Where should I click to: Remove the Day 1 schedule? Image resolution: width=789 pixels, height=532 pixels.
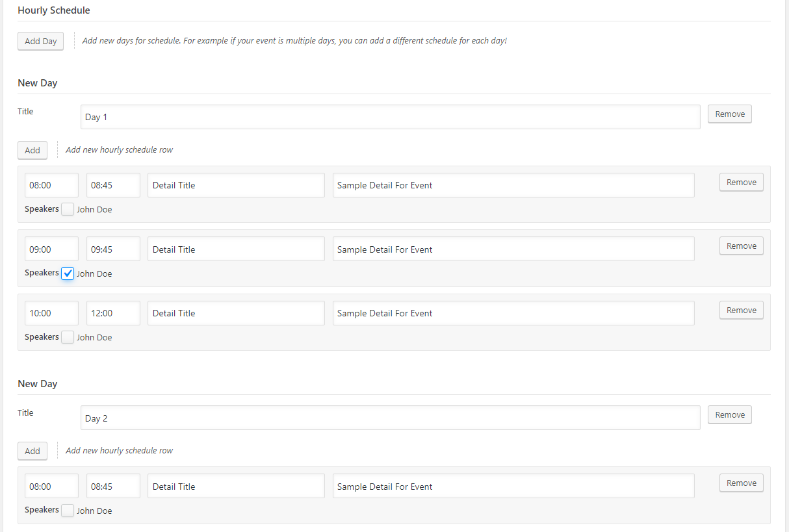coord(729,114)
